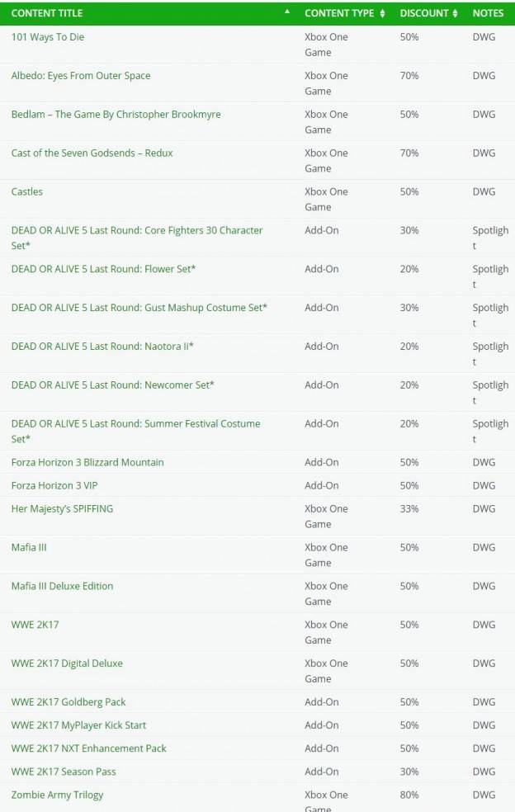The image size is (515, 812).
Task: Open the 101 Ways To Die link
Action: [x=48, y=37]
